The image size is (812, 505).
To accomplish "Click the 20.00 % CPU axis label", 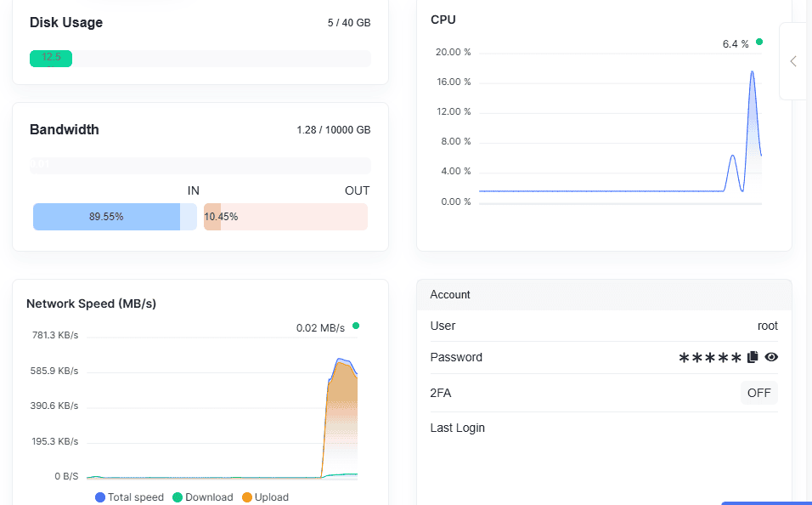I will [453, 52].
